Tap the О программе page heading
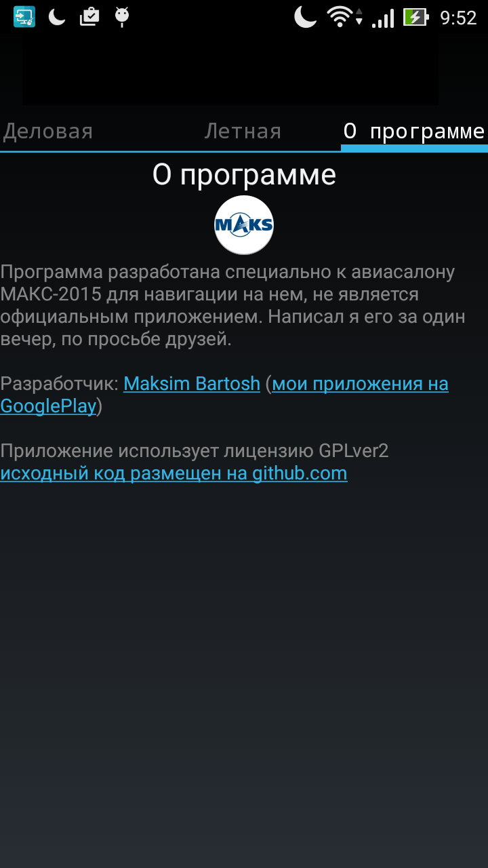The width and height of the screenshot is (488, 868). coord(244,175)
